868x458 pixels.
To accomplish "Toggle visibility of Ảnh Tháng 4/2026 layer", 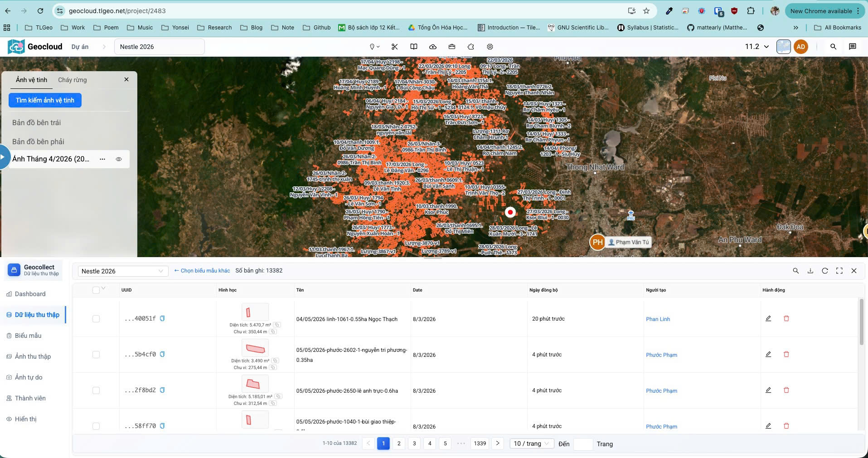I will click(x=119, y=159).
